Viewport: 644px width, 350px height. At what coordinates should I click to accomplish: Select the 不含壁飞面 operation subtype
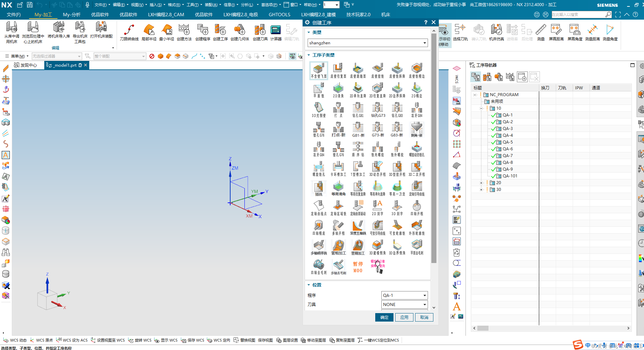318,71
